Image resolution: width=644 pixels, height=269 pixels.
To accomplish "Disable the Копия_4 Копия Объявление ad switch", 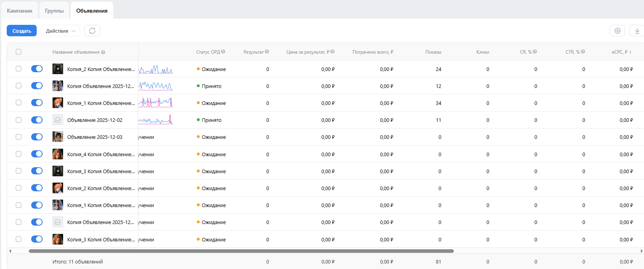I will [x=37, y=154].
